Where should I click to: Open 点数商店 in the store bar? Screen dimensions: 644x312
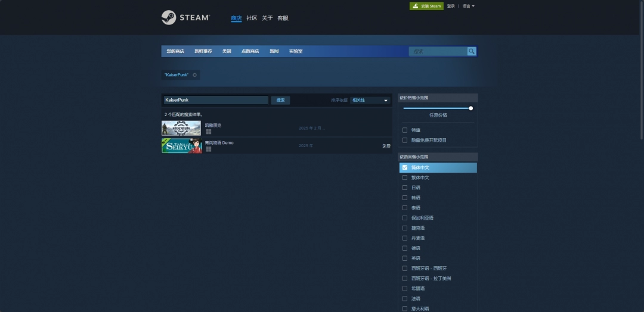click(x=250, y=51)
